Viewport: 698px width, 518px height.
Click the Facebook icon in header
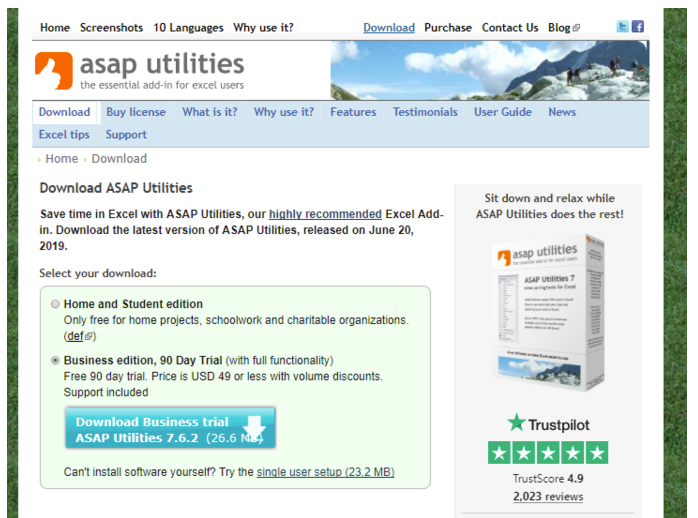point(638,27)
